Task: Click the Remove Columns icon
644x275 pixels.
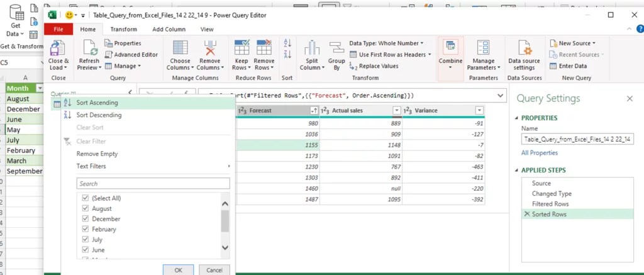Action: pos(210,48)
